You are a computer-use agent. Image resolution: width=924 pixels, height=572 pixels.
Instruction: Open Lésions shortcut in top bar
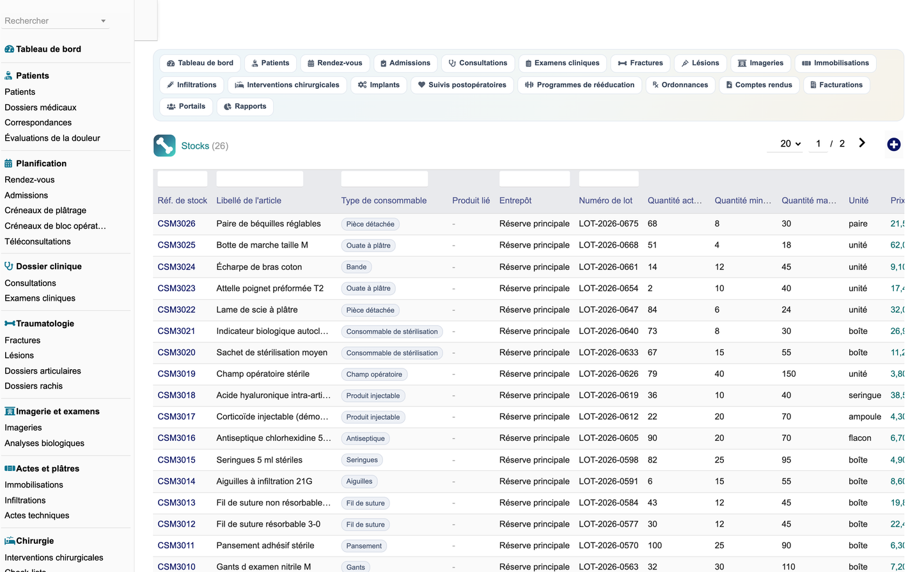point(700,63)
